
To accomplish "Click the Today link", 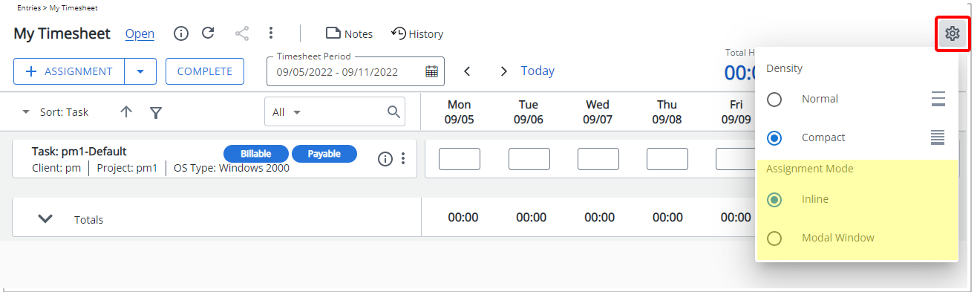I will 538,71.
